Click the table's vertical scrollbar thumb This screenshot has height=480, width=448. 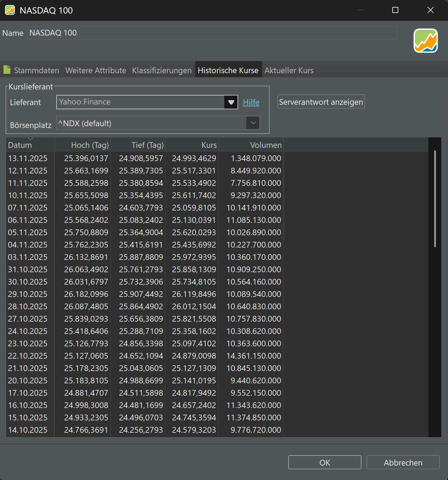click(435, 199)
